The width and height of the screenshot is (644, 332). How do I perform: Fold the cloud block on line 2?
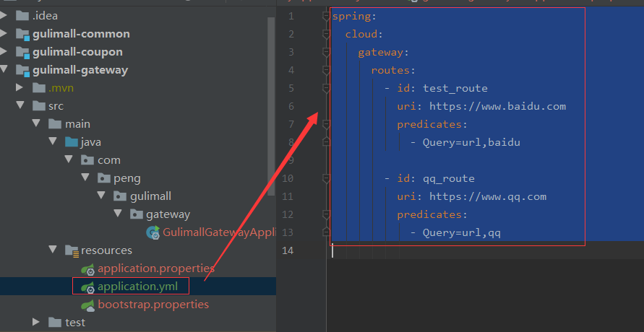pos(326,34)
